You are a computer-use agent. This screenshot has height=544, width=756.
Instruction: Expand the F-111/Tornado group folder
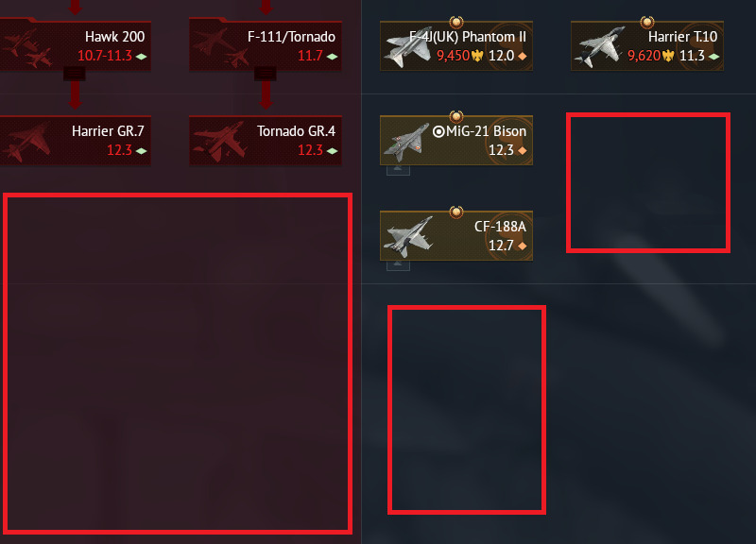(266, 74)
